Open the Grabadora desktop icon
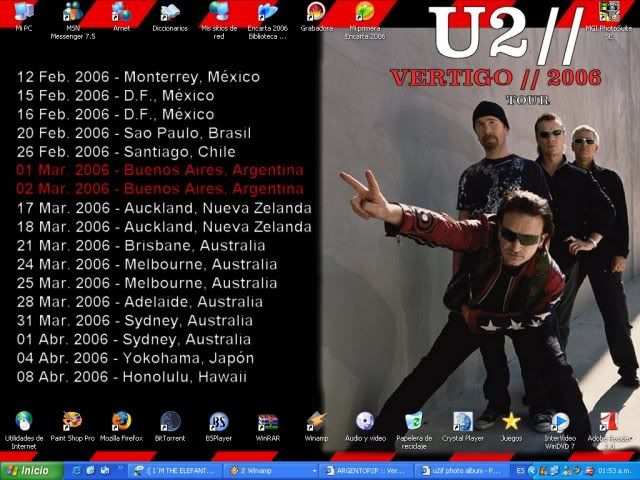This screenshot has height=480, width=640. pyautogui.click(x=316, y=14)
